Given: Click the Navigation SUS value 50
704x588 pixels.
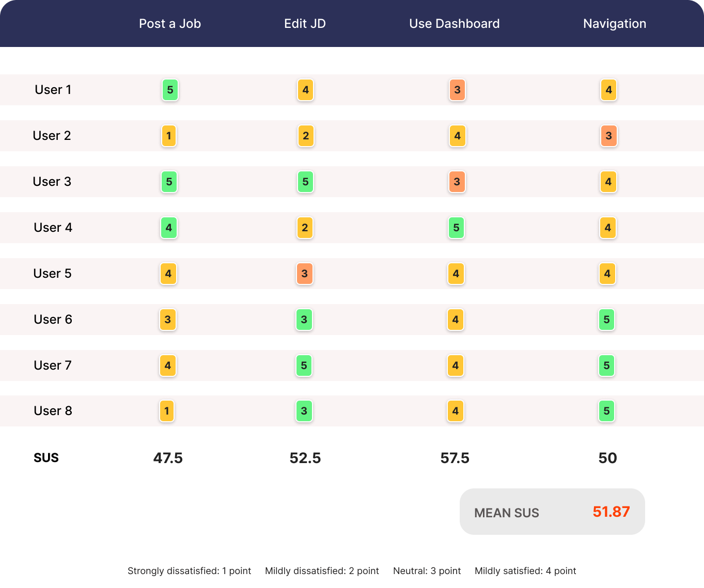Looking at the screenshot, I should coord(608,458).
